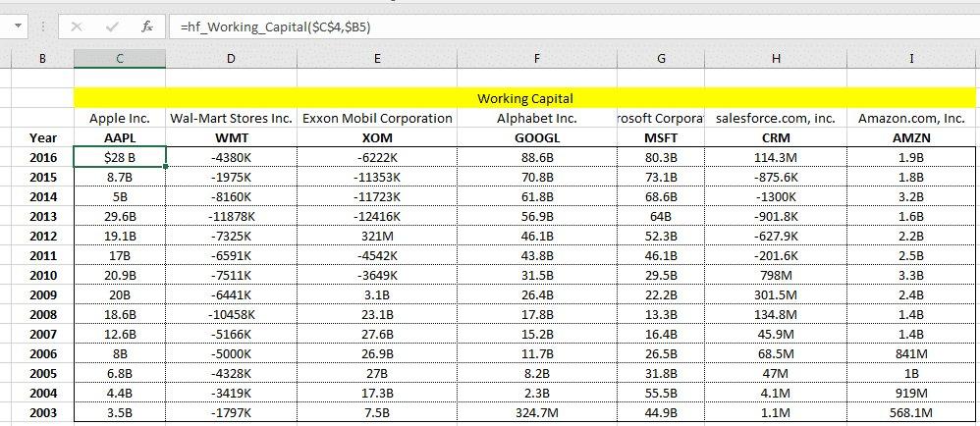This screenshot has height=426, width=980.
Task: Click the Alphabet Inc. company name cell
Action: [537, 118]
